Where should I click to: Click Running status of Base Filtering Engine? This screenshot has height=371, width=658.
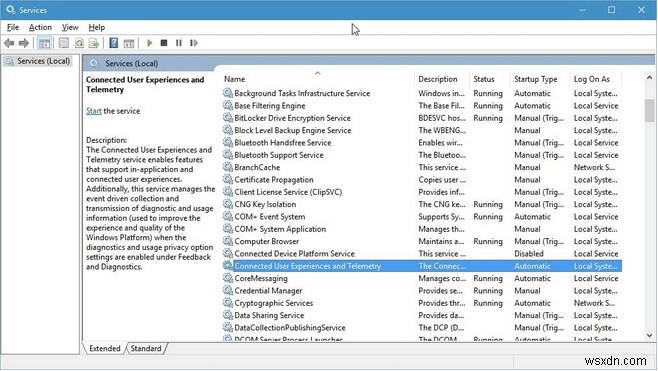488,105
